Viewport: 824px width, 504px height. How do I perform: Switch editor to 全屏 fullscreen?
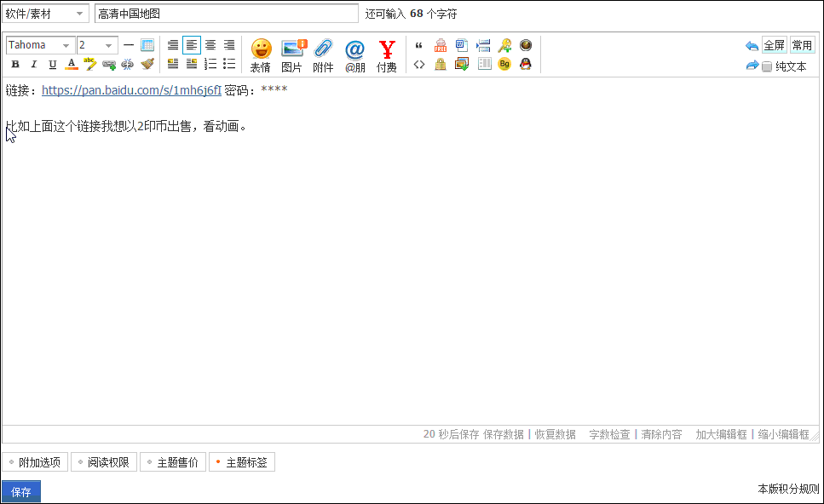coord(774,45)
